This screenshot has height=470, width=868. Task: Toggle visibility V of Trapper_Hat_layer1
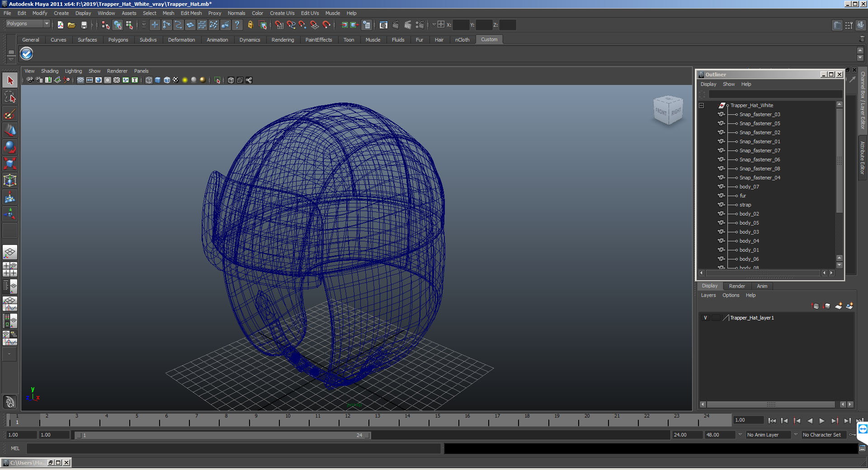pos(705,318)
